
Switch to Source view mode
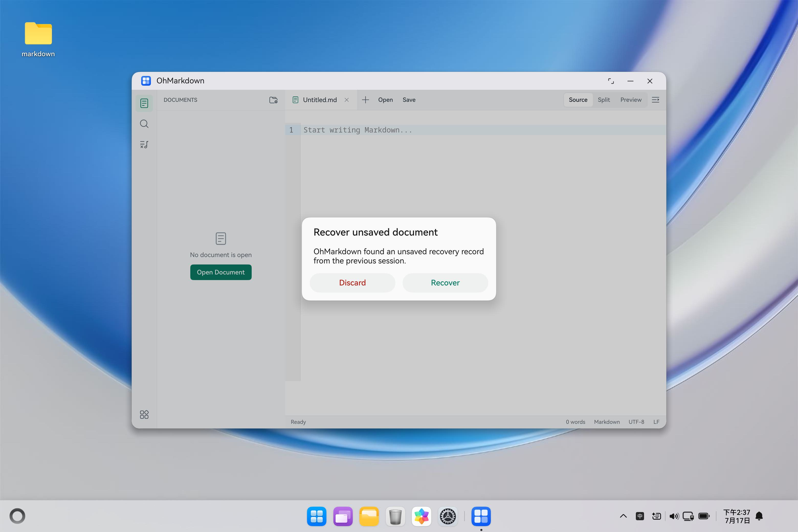tap(578, 100)
